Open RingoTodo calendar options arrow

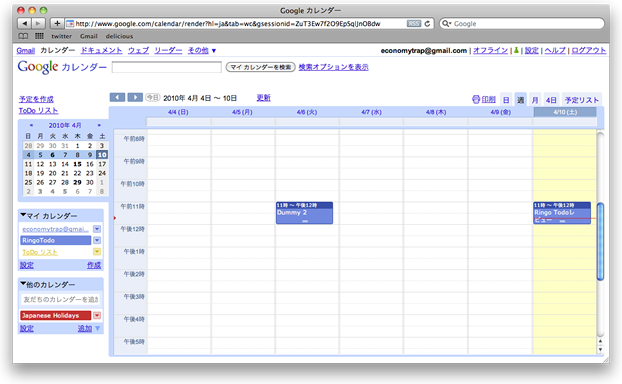tap(97, 240)
